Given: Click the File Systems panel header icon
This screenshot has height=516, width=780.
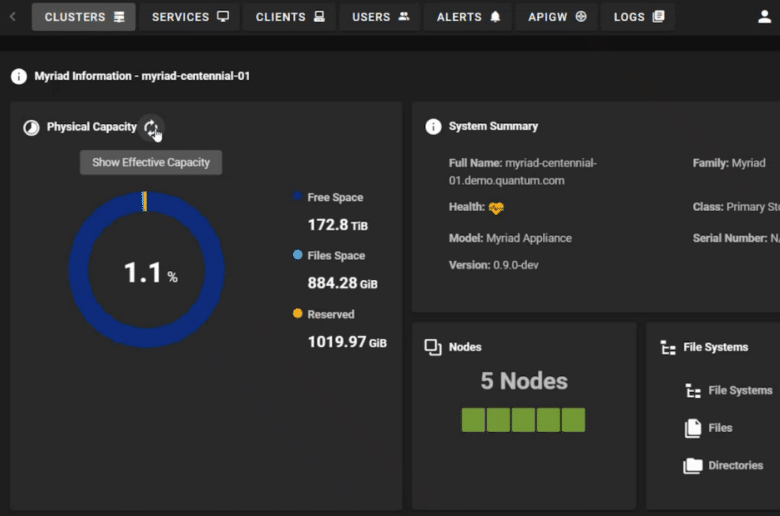Looking at the screenshot, I should [x=668, y=347].
